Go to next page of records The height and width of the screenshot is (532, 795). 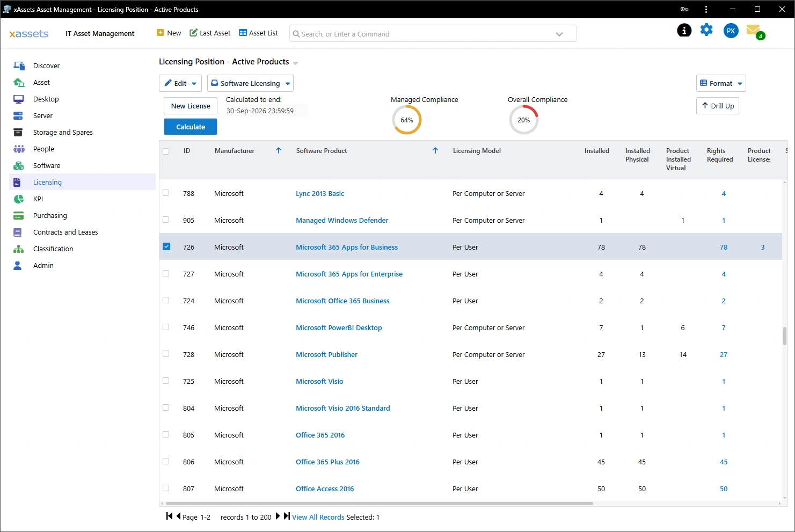tap(278, 516)
